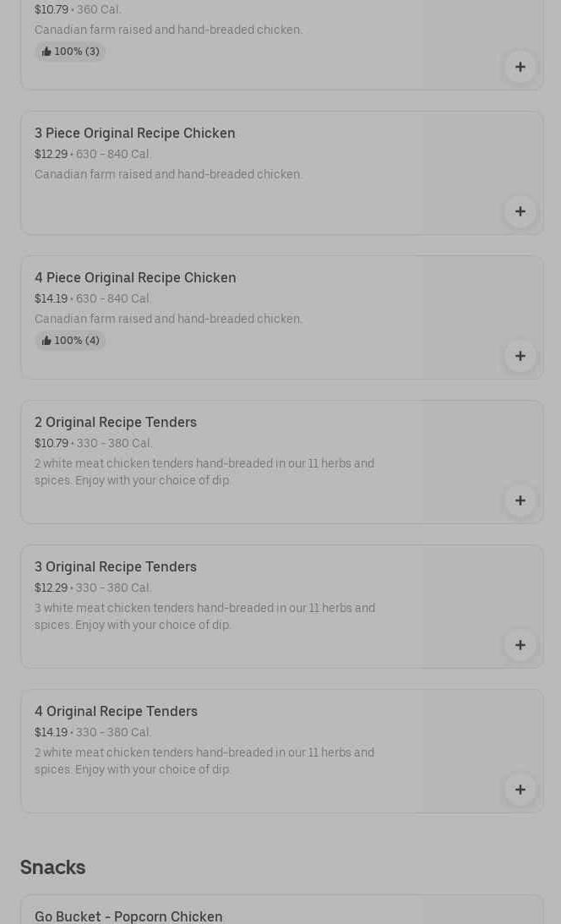Add the 360 Cal. chicken item to cart

520,67
